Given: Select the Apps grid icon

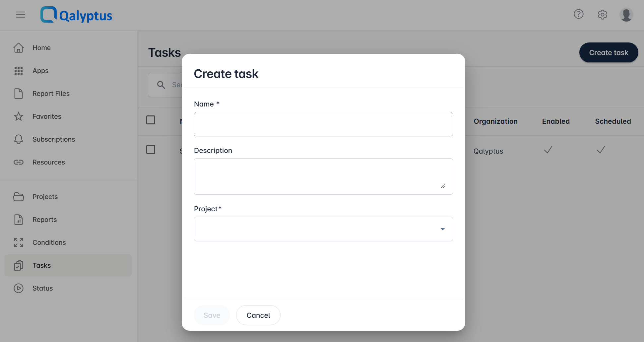Looking at the screenshot, I should tap(19, 70).
